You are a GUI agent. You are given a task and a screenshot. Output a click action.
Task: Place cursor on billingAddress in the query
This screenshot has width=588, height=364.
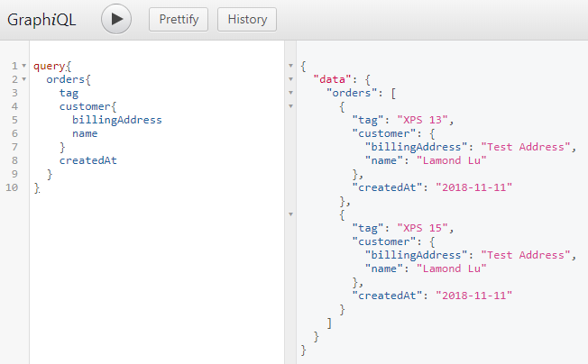coord(117,120)
